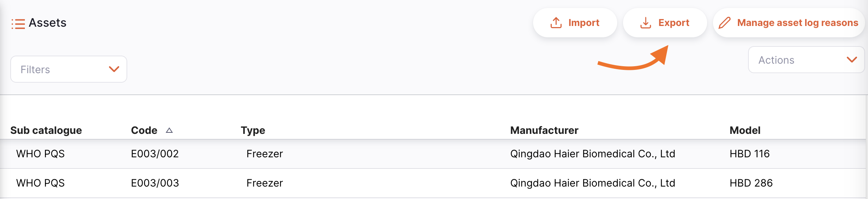Click the Actions chevron arrow
868x199 pixels.
(852, 60)
